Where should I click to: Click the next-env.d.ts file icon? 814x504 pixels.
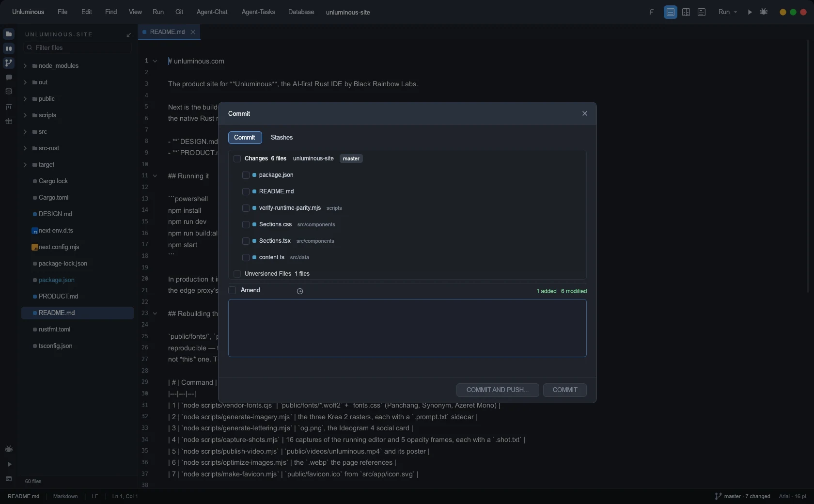[35, 231]
